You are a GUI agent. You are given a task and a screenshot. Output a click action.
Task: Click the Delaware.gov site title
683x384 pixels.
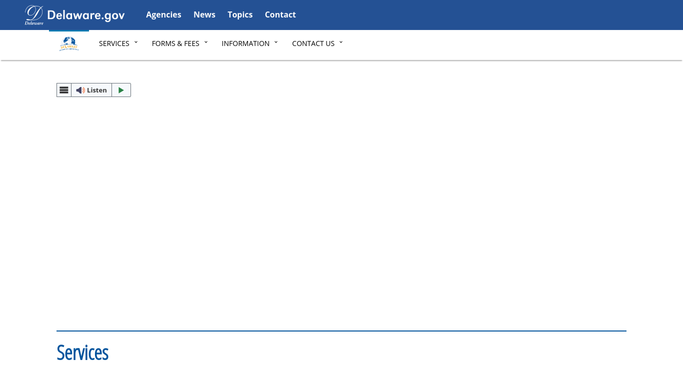coord(86,15)
